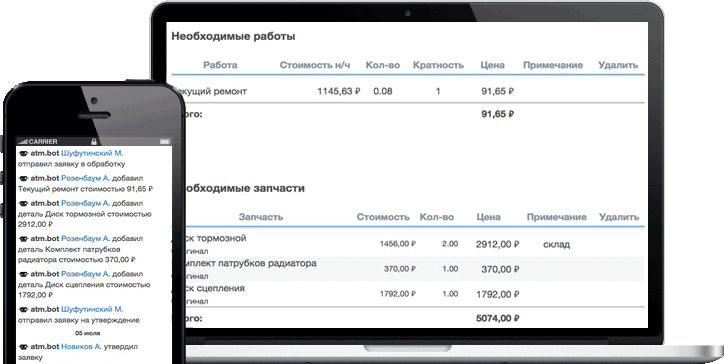This screenshot has height=364, width=724.
Task: Click the quantity value '0.08'
Action: click(x=383, y=91)
